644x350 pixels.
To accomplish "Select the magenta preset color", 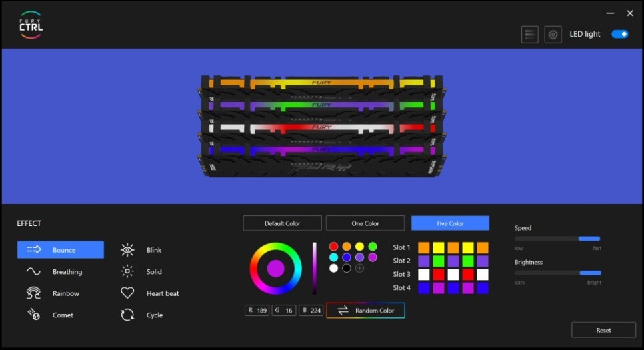I will [x=373, y=257].
